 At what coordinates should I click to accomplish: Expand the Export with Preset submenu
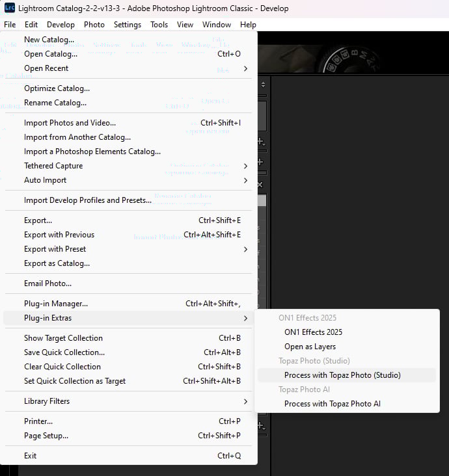point(245,249)
